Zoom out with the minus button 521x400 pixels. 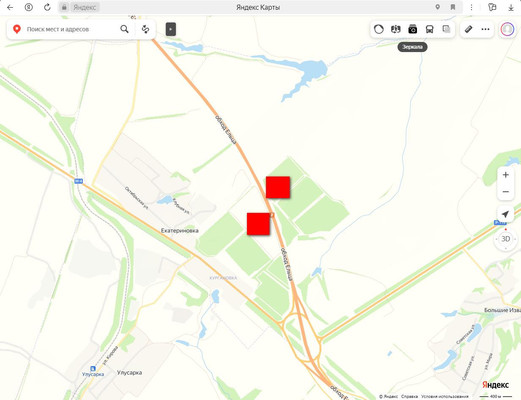[x=506, y=192]
